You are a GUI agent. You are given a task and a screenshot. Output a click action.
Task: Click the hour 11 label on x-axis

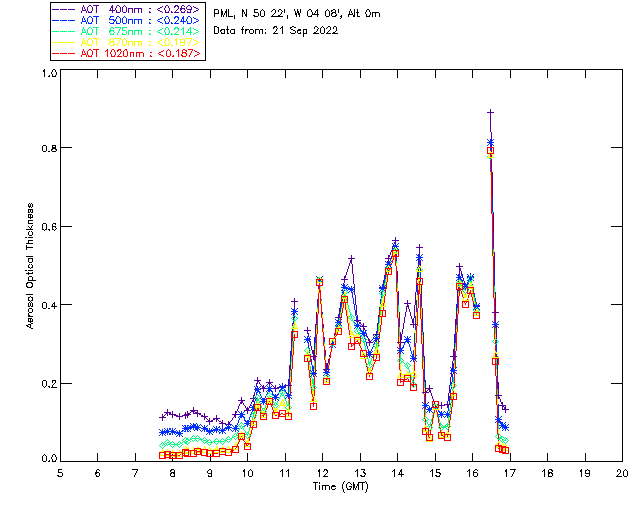click(x=285, y=473)
